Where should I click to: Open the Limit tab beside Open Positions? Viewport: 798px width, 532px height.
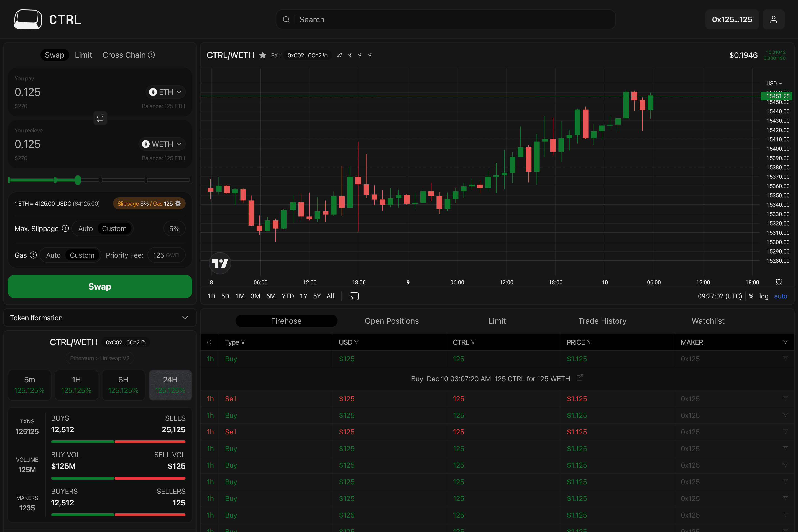coord(497,321)
